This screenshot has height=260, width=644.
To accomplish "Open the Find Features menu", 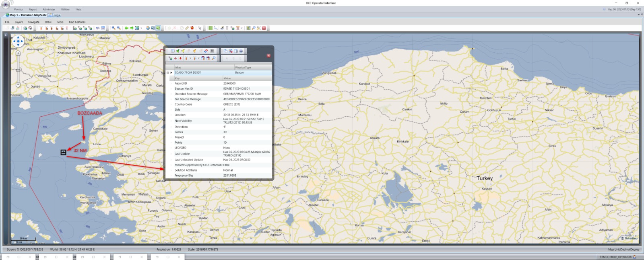I will tap(77, 22).
